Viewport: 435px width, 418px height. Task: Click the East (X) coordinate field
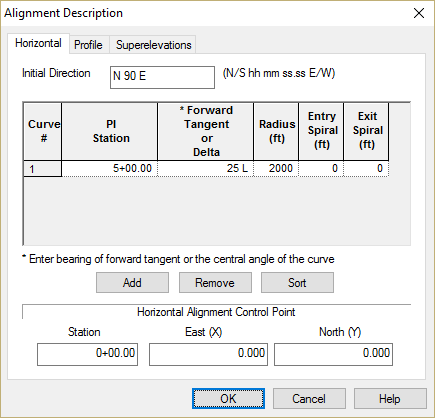click(208, 354)
